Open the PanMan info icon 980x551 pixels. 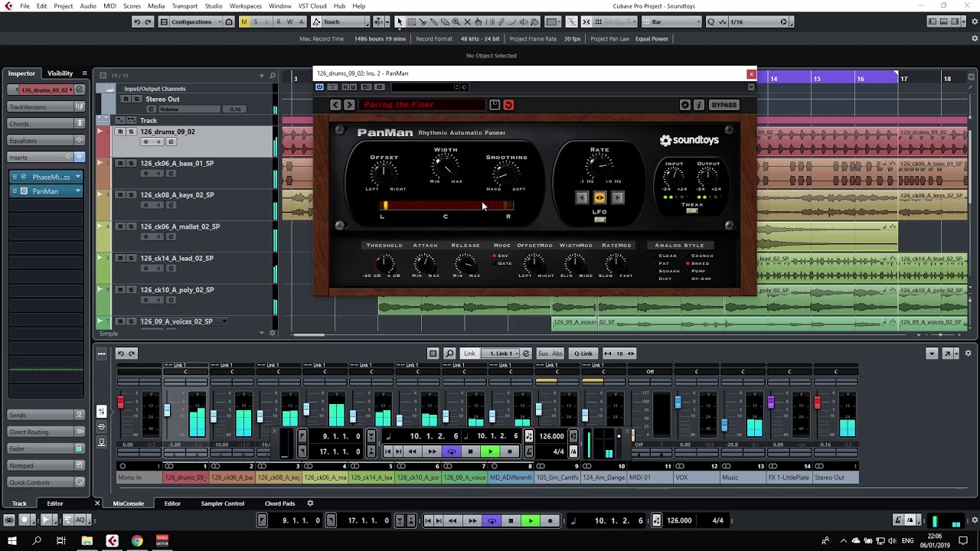698,105
